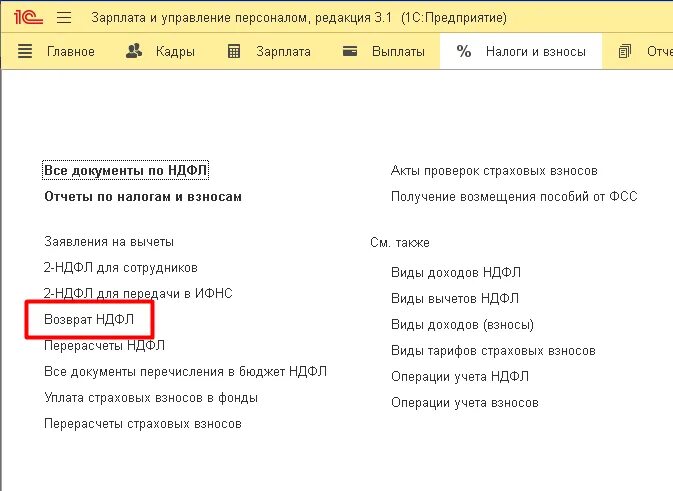The image size is (673, 491).
Task: Open Заявления на вычеты
Action: tap(109, 242)
